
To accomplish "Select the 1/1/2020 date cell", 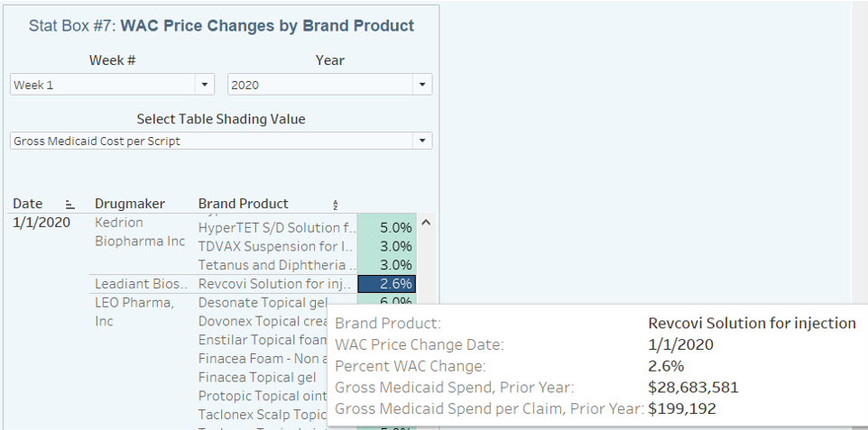I will click(x=42, y=223).
